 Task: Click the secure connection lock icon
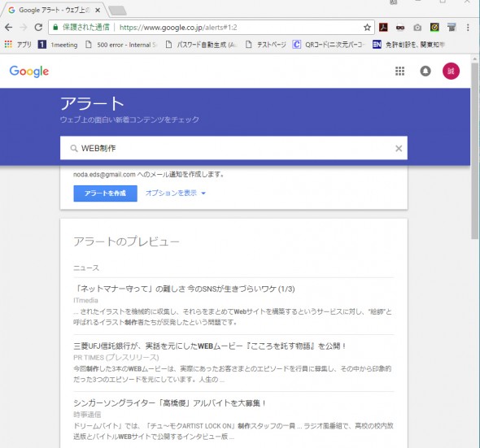55,28
